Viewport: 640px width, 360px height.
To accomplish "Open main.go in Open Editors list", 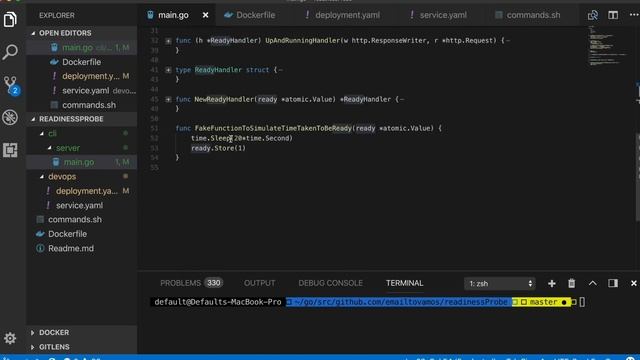I will [82, 48].
